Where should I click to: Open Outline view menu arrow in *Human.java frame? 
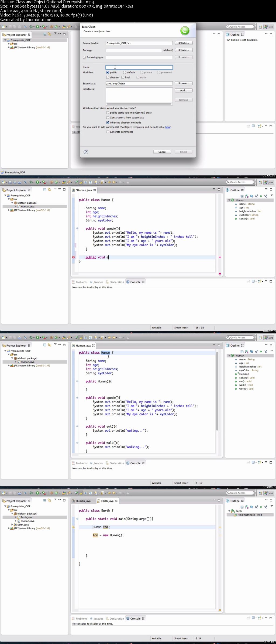pos(271,195)
